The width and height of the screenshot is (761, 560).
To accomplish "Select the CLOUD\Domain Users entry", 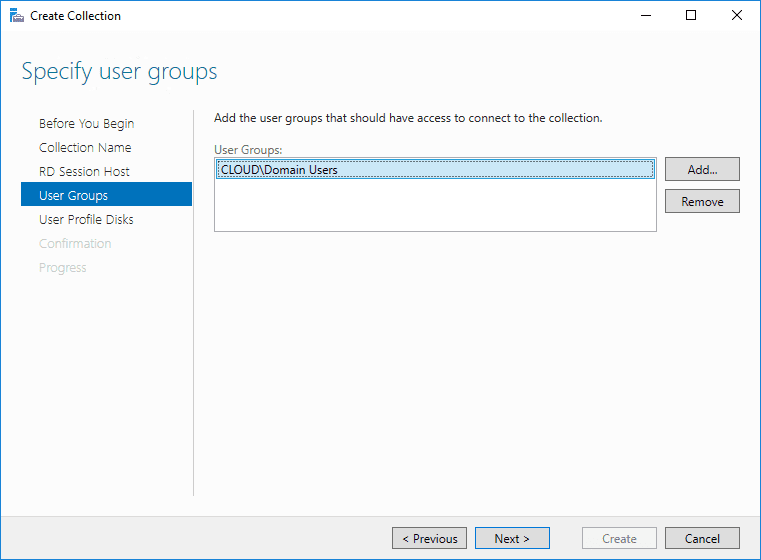I will pyautogui.click(x=435, y=169).
